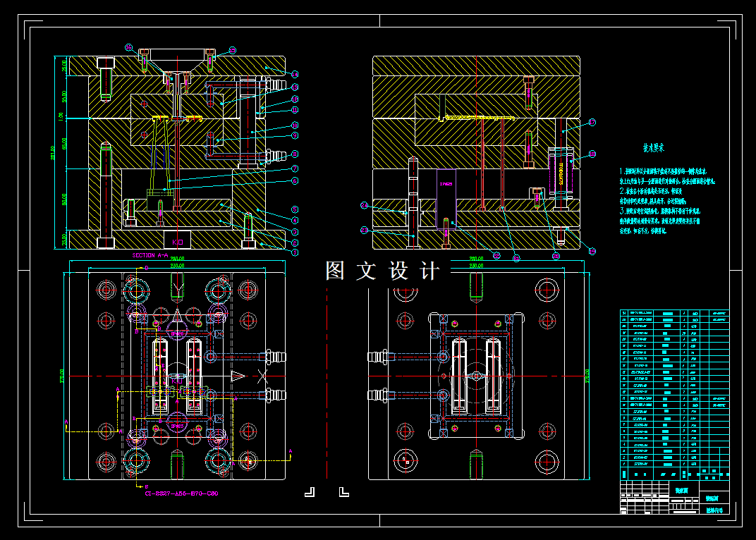Select the 80.00 vertical dimension
This screenshot has height=540, width=756.
click(65, 199)
